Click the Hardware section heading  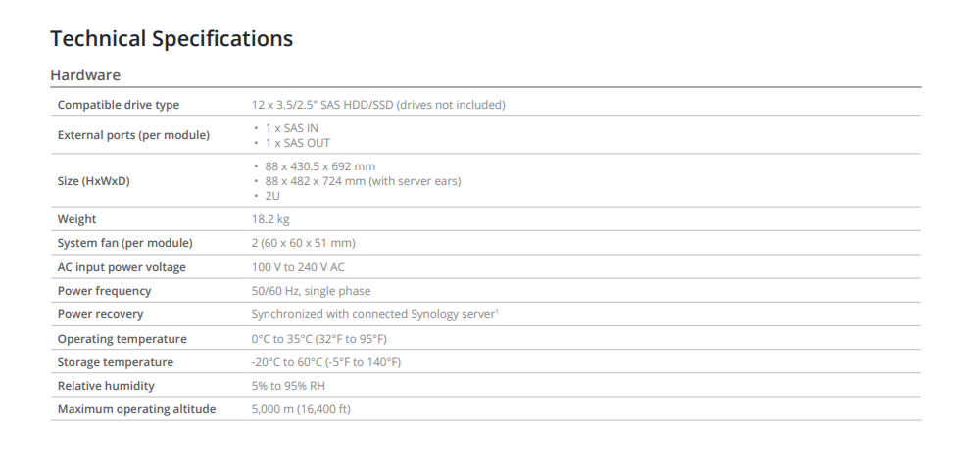point(85,75)
